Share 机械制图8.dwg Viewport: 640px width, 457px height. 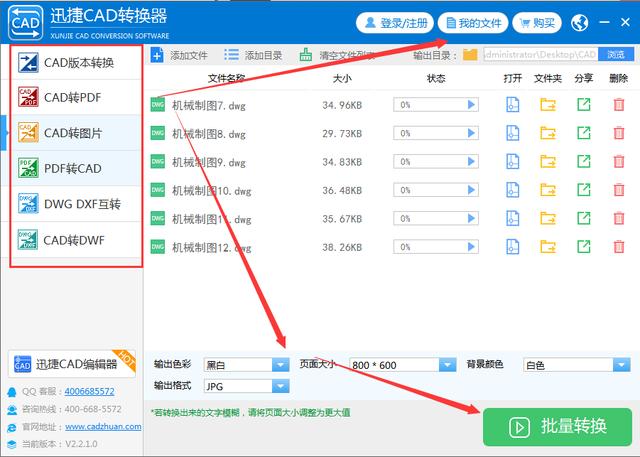(x=584, y=133)
